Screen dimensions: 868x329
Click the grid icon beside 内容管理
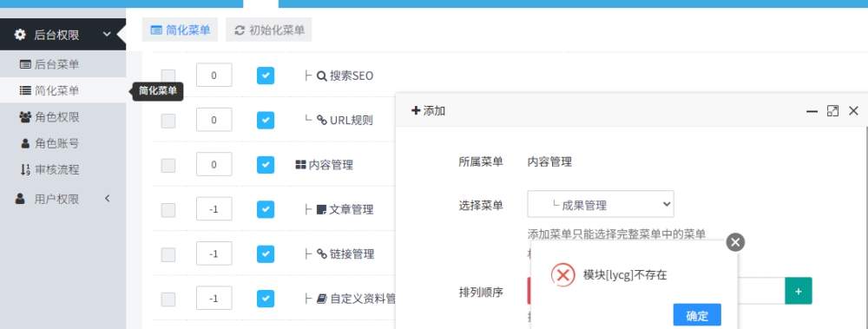click(x=300, y=165)
